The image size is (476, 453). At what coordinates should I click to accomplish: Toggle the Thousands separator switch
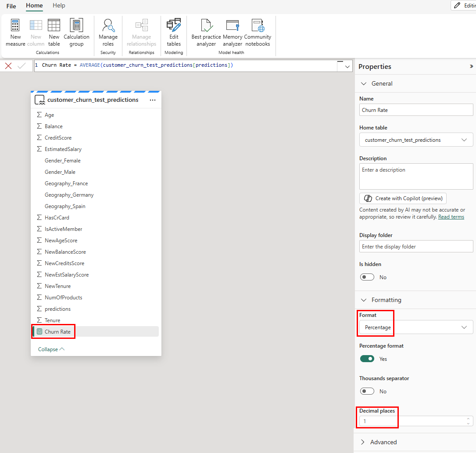click(367, 391)
